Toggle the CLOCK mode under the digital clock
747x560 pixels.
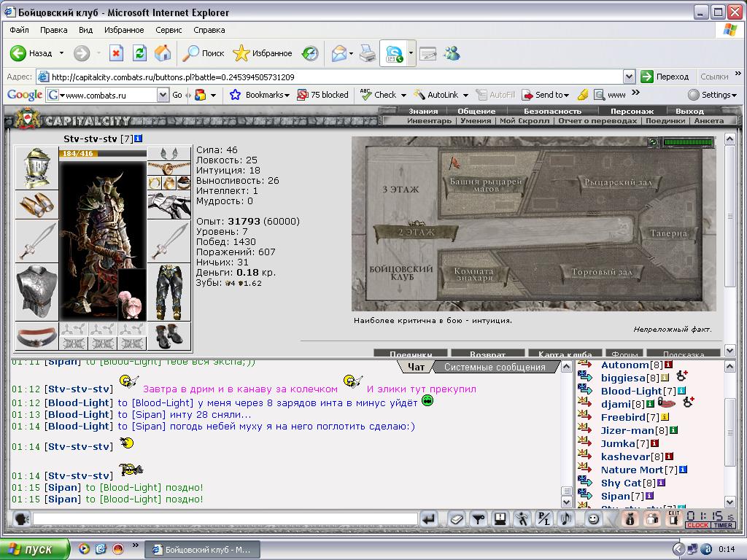tap(698, 525)
